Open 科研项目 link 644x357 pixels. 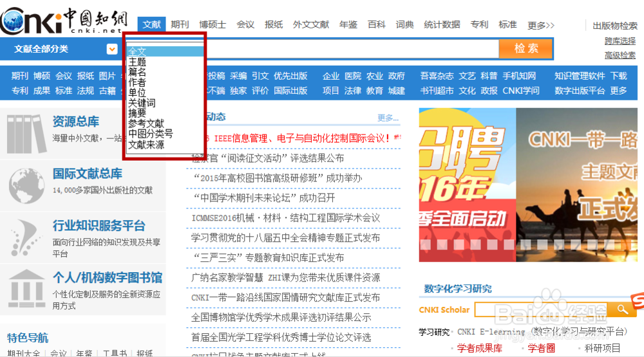pyautogui.click(x=603, y=349)
